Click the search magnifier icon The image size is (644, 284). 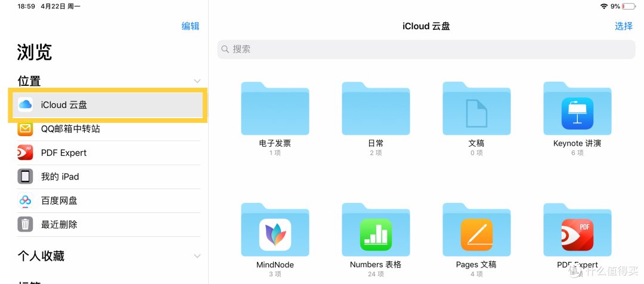click(225, 50)
